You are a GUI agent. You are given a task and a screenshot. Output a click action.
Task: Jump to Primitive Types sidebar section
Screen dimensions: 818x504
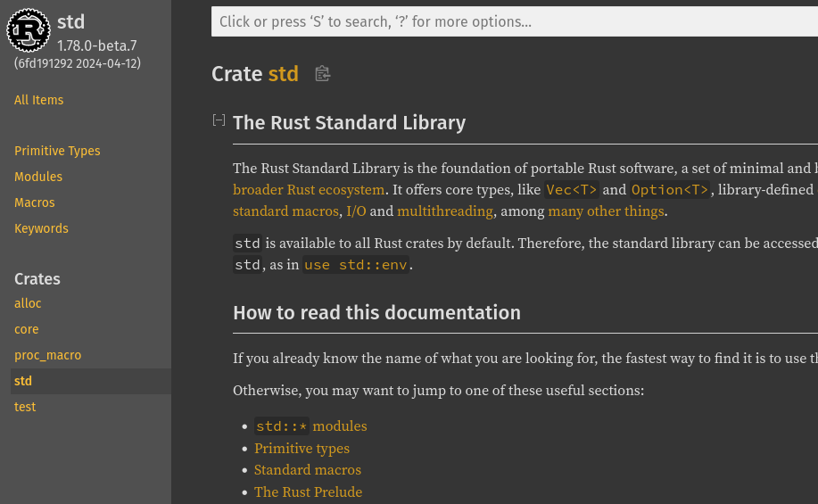coord(57,151)
